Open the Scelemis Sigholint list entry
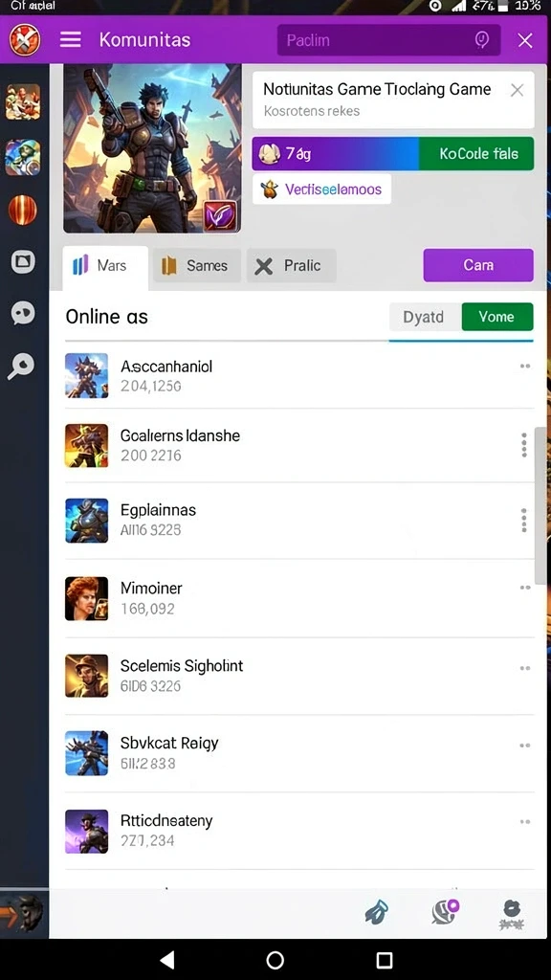 299,676
